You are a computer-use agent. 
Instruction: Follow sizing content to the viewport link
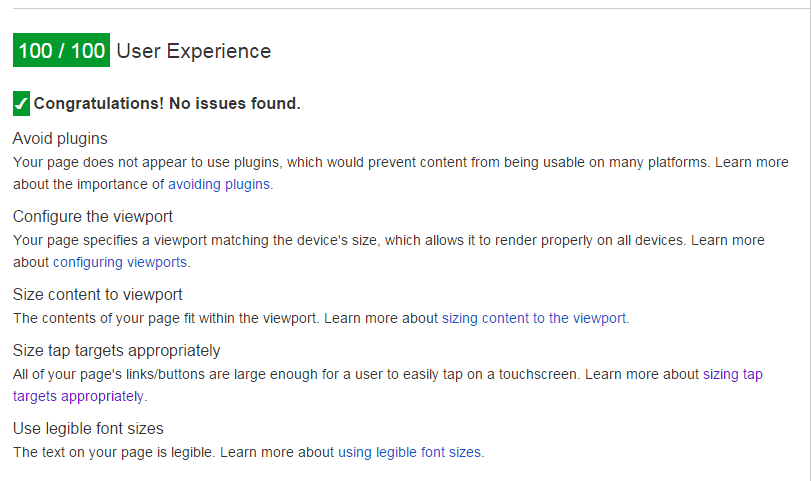tap(534, 318)
